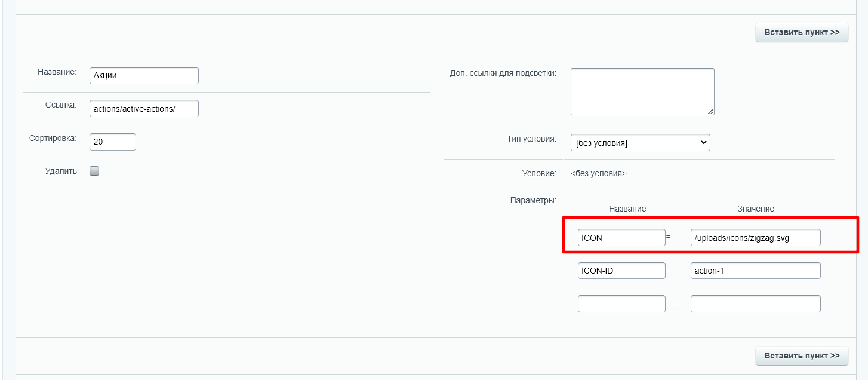Screen dimensions: 868x380
Task: Tick the "Удалить" checkbox
Action: tap(94, 171)
